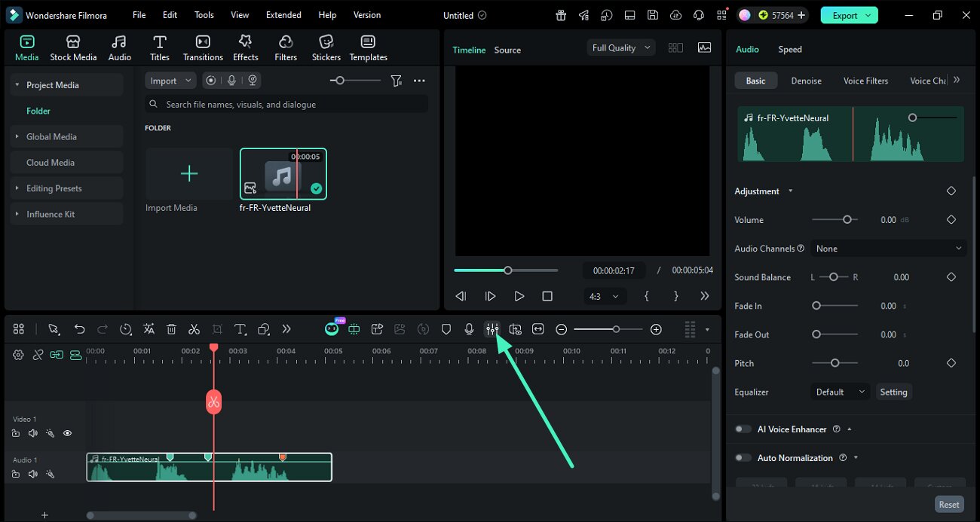
Task: Click the save project disk icon
Action: pyautogui.click(x=653, y=15)
